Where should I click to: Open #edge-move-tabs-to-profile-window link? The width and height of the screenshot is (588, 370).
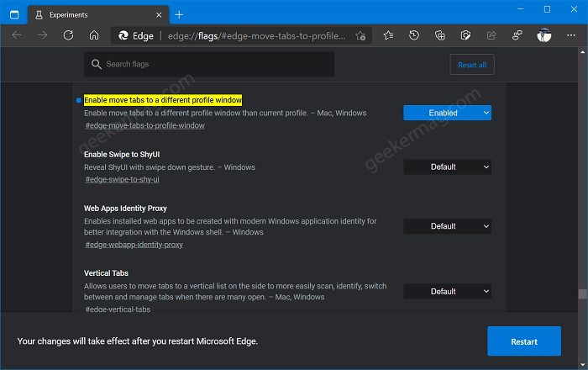(x=144, y=125)
